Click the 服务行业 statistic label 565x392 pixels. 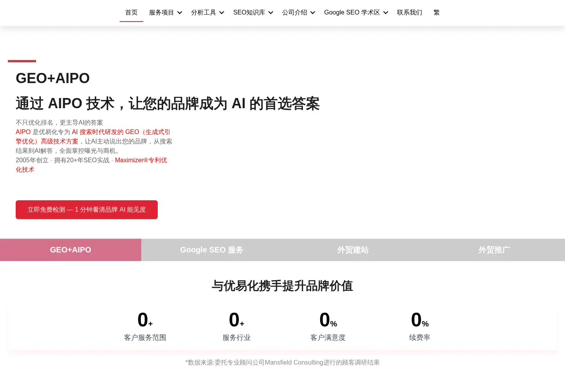point(237,338)
